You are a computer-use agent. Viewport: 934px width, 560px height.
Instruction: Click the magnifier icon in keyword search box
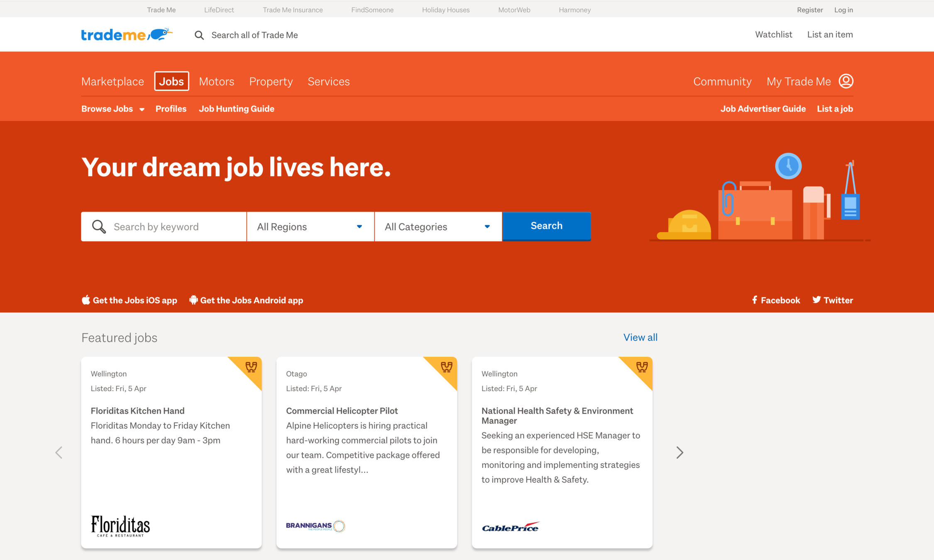point(99,226)
